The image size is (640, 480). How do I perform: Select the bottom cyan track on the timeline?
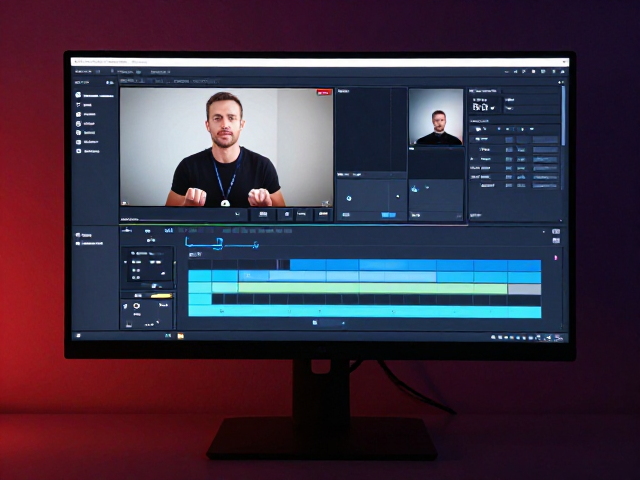[x=364, y=311]
